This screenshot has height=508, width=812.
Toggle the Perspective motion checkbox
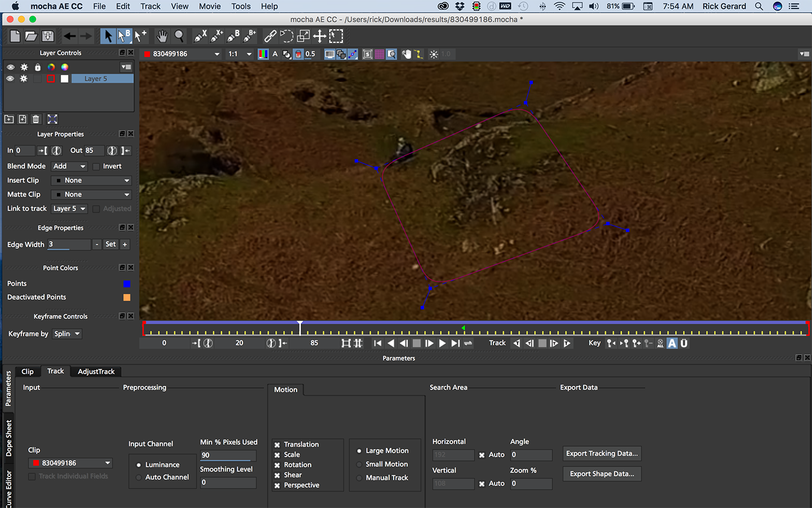277,485
